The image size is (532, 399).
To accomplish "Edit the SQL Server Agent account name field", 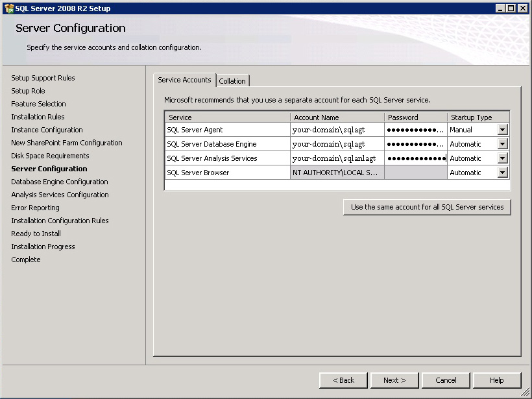I will click(x=337, y=130).
